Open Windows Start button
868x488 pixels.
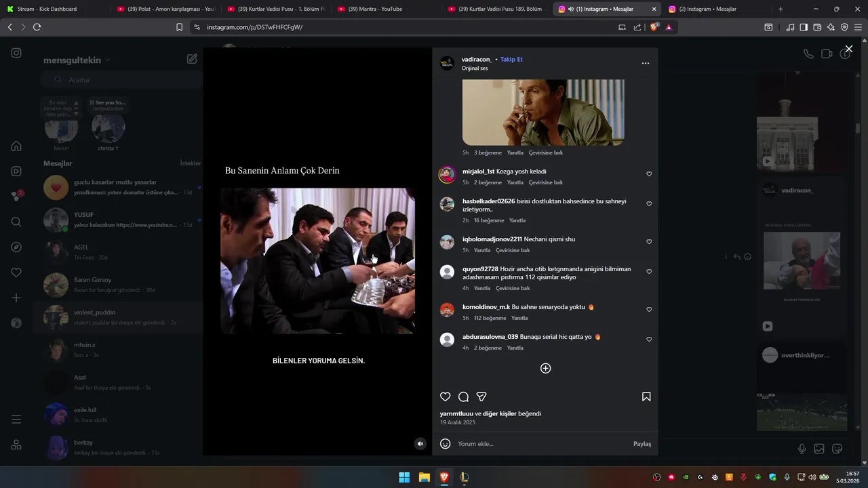point(404,477)
